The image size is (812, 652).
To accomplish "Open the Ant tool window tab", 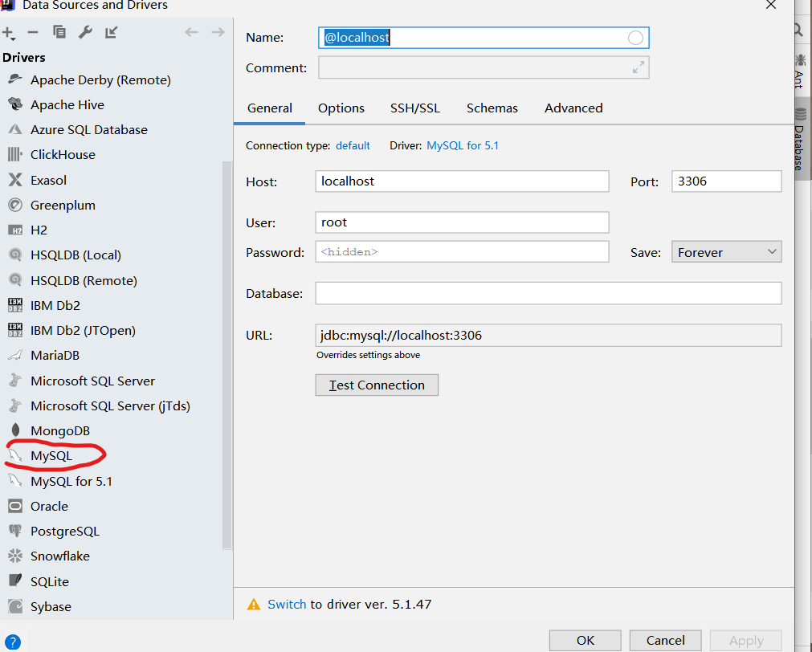I will click(801, 71).
